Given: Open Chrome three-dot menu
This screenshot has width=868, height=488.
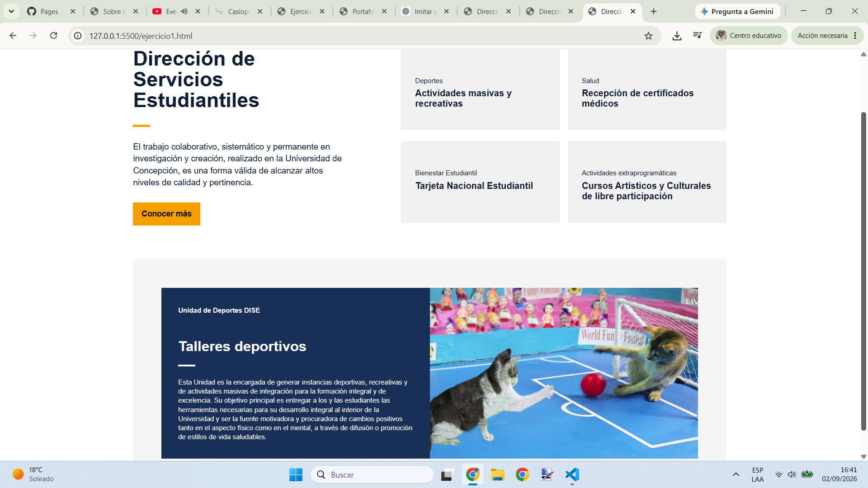Looking at the screenshot, I should tap(855, 36).
